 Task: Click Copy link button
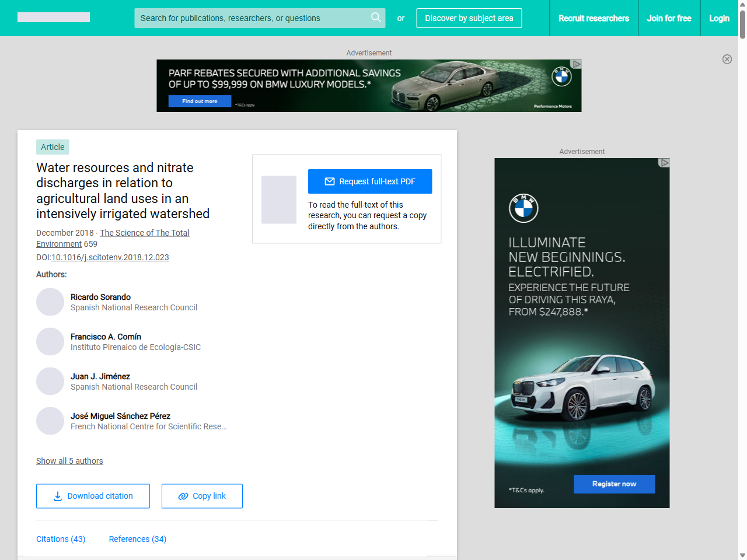[x=202, y=496]
